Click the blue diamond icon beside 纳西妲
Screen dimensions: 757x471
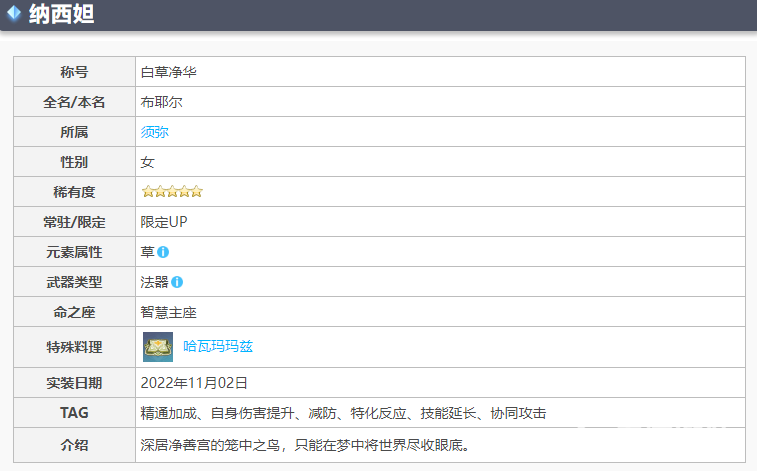click(14, 14)
